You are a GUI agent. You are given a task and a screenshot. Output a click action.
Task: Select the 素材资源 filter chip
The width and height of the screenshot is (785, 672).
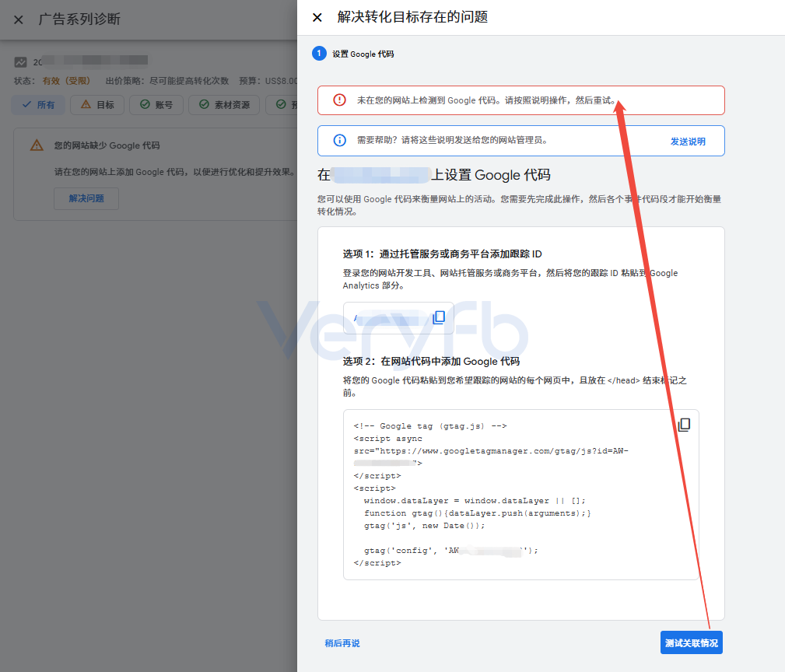(x=224, y=104)
